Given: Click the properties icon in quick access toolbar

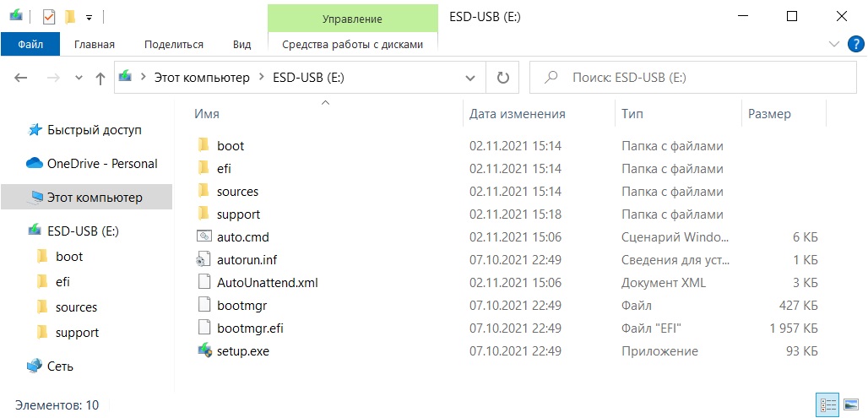Looking at the screenshot, I should (48, 16).
